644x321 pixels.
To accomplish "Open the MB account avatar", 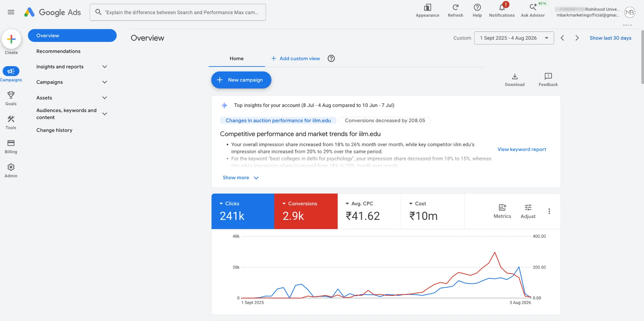I will [630, 12].
